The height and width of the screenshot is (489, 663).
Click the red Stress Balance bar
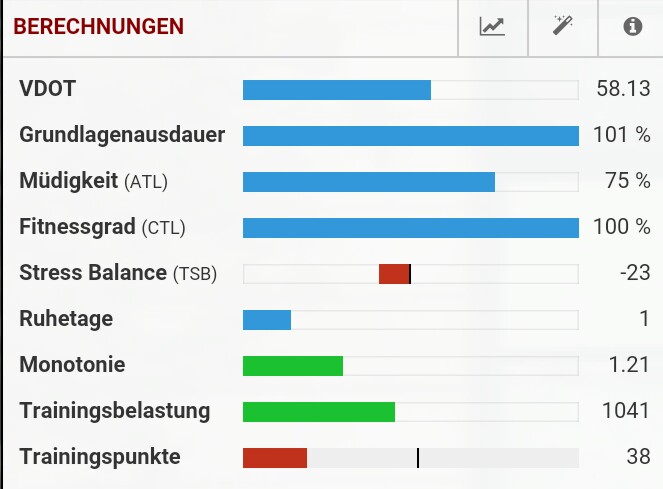pos(394,274)
